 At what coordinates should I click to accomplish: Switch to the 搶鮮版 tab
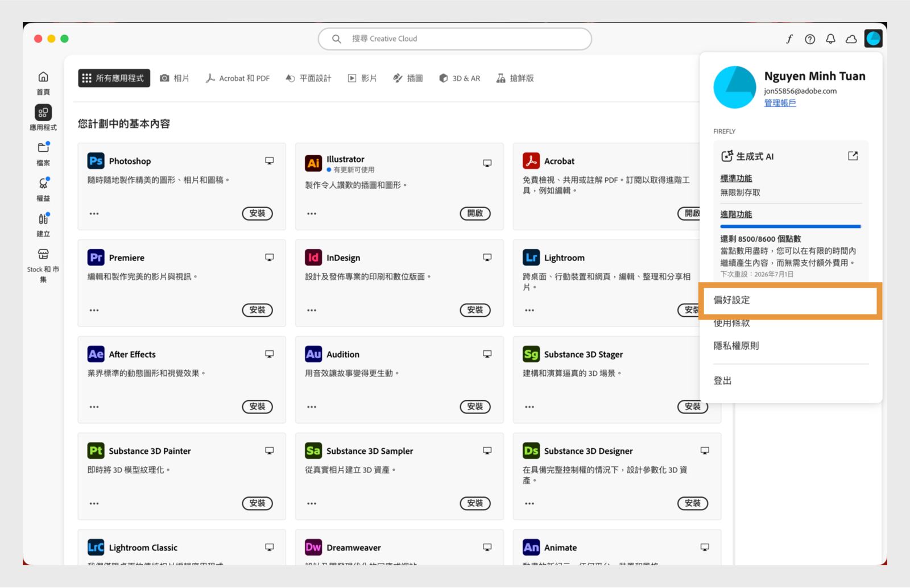[x=515, y=78]
